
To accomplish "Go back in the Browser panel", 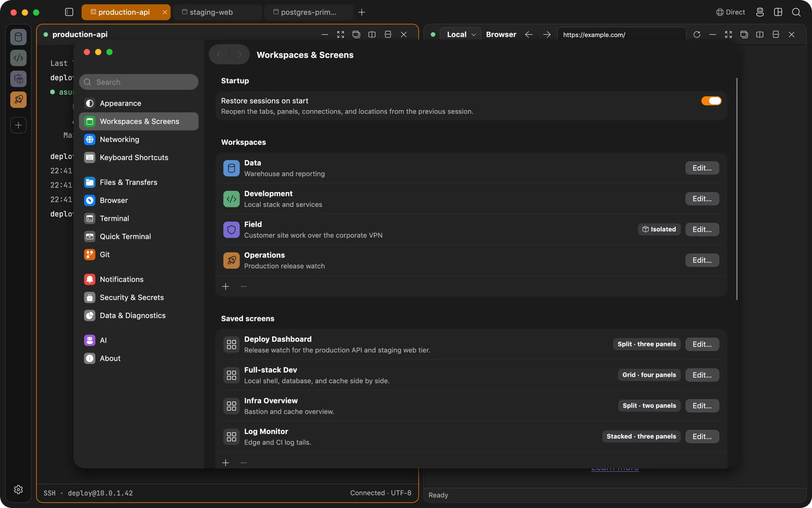I will 529,35.
